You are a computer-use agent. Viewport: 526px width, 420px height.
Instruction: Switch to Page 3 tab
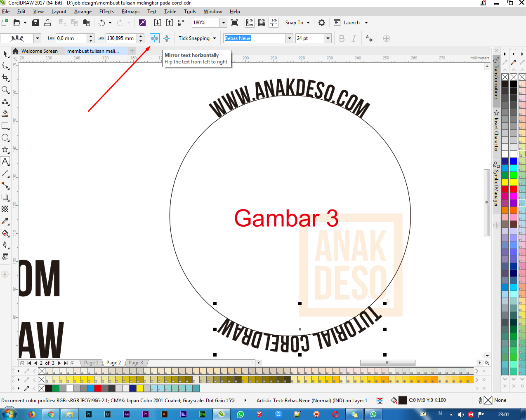click(x=136, y=363)
